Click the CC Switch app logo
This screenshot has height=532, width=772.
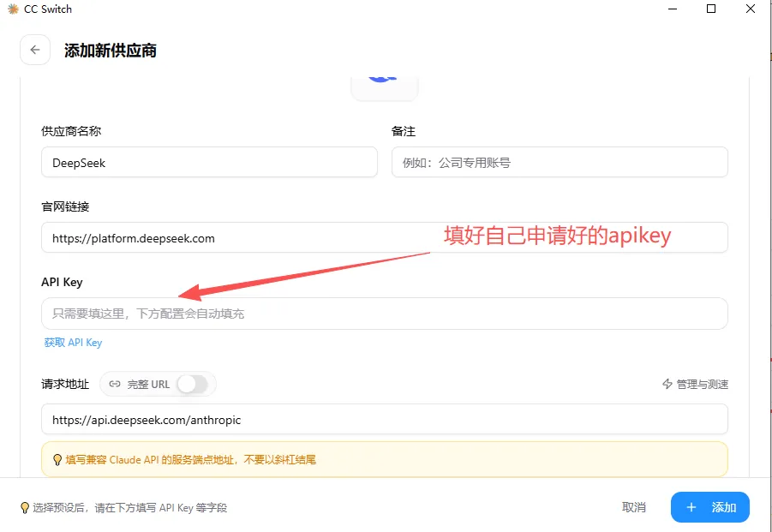click(x=14, y=9)
